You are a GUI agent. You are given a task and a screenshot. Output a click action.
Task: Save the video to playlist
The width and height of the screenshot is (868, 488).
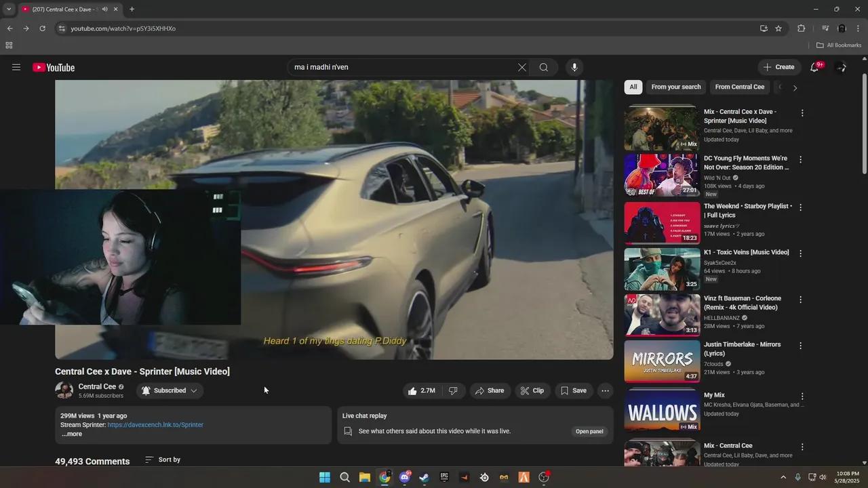point(574,390)
